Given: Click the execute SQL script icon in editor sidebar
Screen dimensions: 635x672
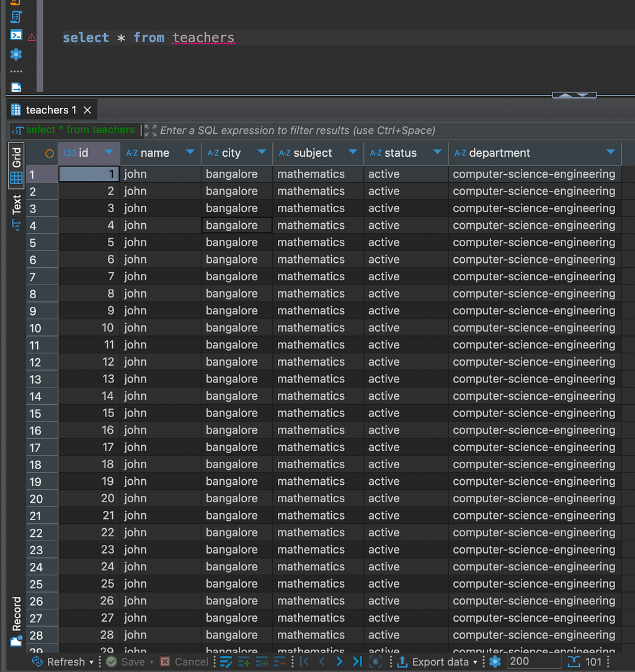Looking at the screenshot, I should (16, 17).
